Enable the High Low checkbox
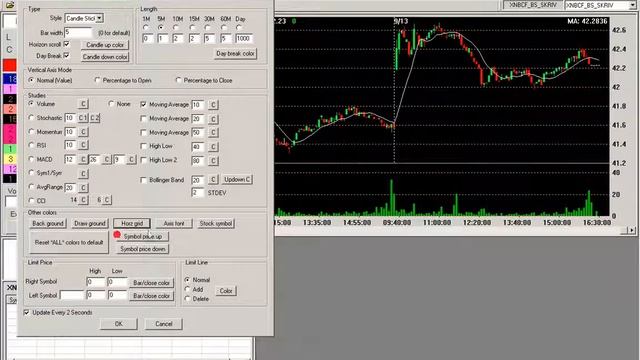Viewport: 640px width, 360px height. pos(143,146)
